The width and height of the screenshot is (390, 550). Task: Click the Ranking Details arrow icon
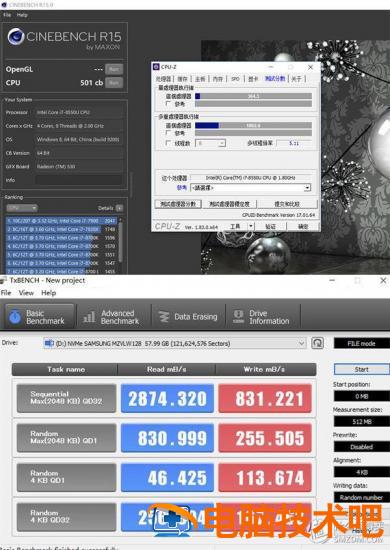pos(119,208)
